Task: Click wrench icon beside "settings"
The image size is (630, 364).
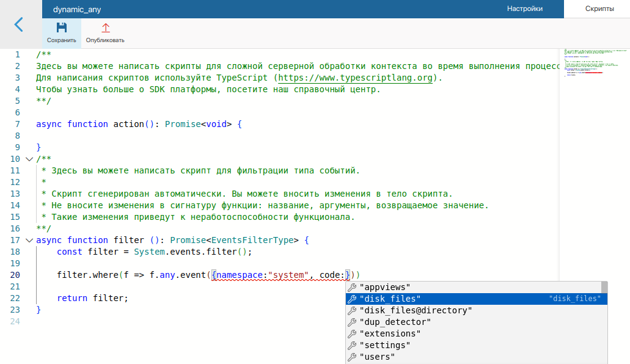Action: (x=351, y=345)
